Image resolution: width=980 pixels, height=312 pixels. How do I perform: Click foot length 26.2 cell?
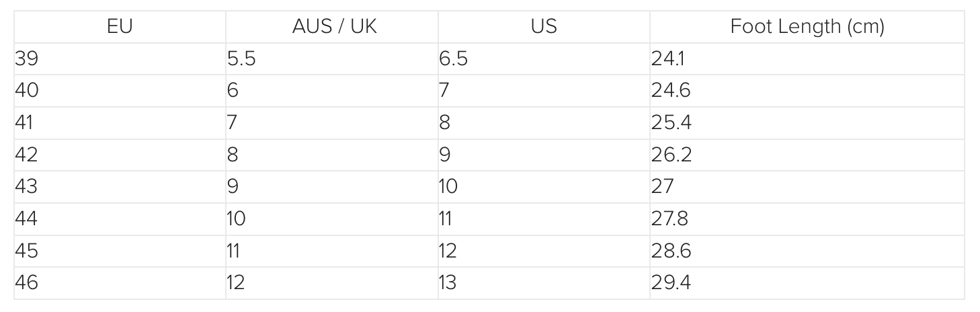(x=671, y=155)
